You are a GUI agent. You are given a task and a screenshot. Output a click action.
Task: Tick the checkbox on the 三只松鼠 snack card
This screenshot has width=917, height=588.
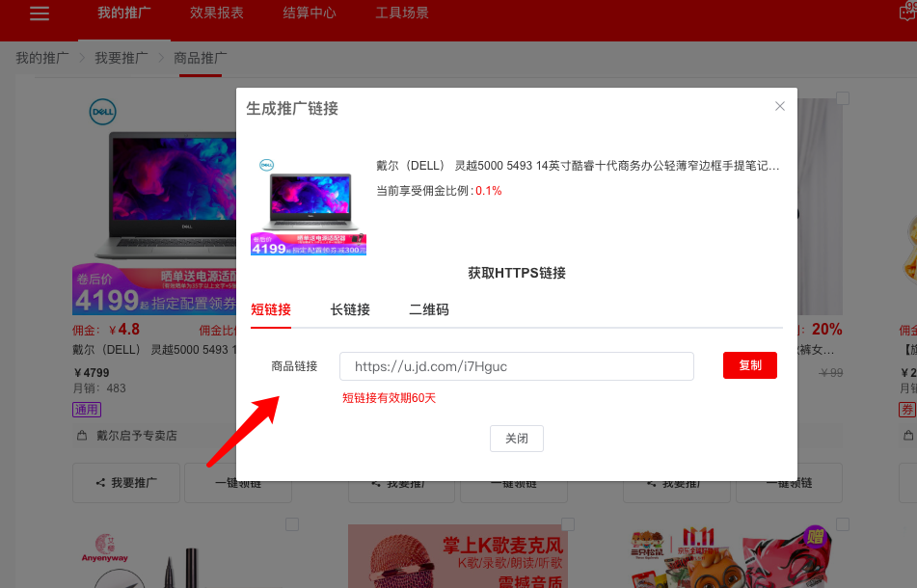(x=843, y=524)
